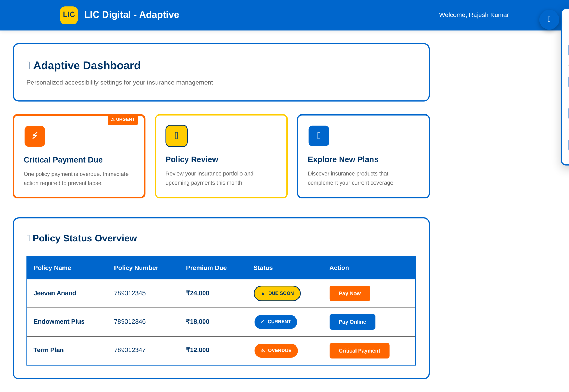Click the orange lightning bolt icon
The width and height of the screenshot is (569, 392).
pos(35,136)
